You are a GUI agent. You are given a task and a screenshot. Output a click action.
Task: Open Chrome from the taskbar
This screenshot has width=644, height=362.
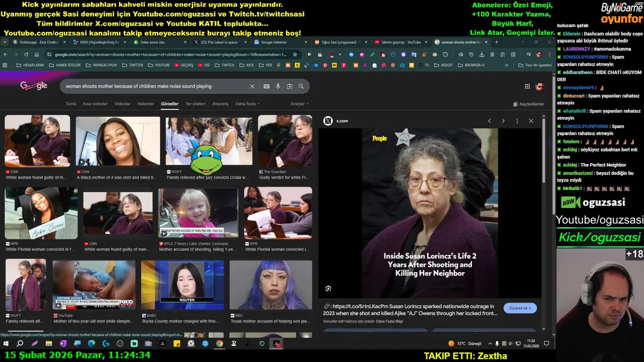point(219,344)
